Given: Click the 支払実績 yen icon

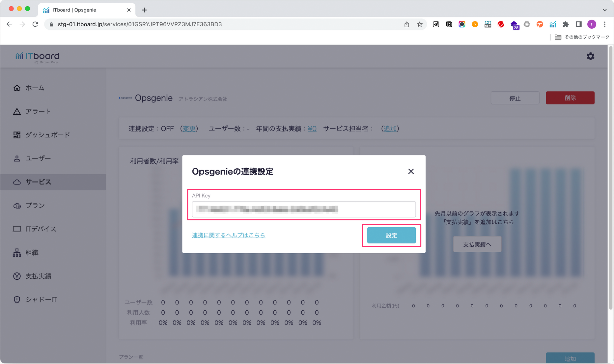Looking at the screenshot, I should click(17, 276).
